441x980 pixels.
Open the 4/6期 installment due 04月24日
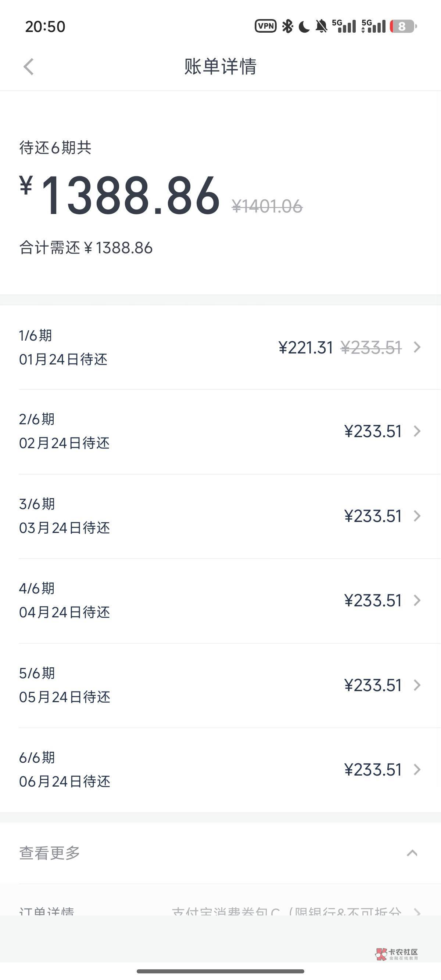220,601
